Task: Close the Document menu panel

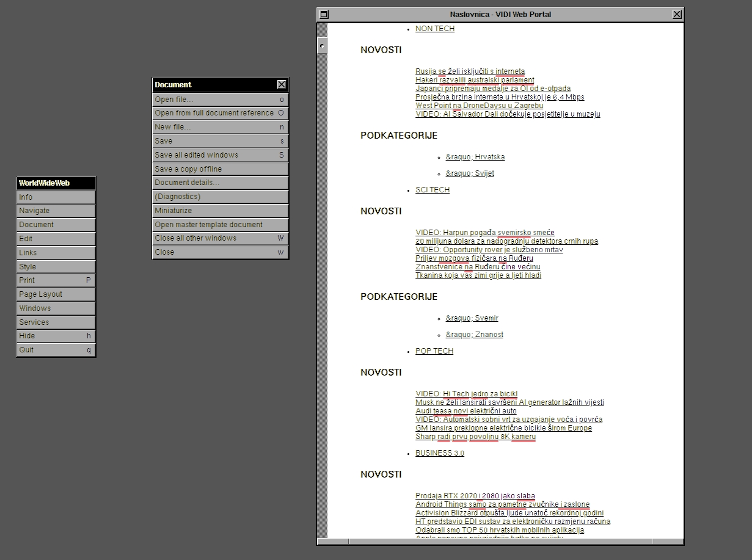Action: click(281, 85)
